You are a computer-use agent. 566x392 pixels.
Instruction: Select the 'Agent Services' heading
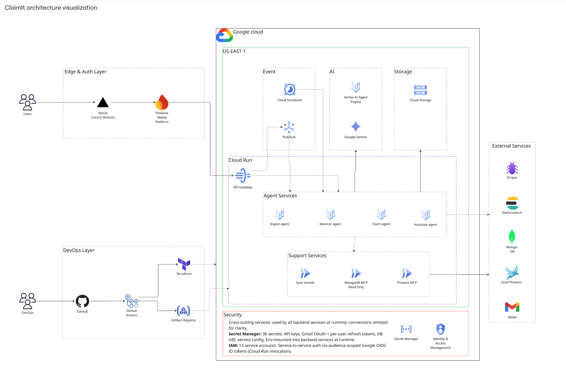coord(280,196)
